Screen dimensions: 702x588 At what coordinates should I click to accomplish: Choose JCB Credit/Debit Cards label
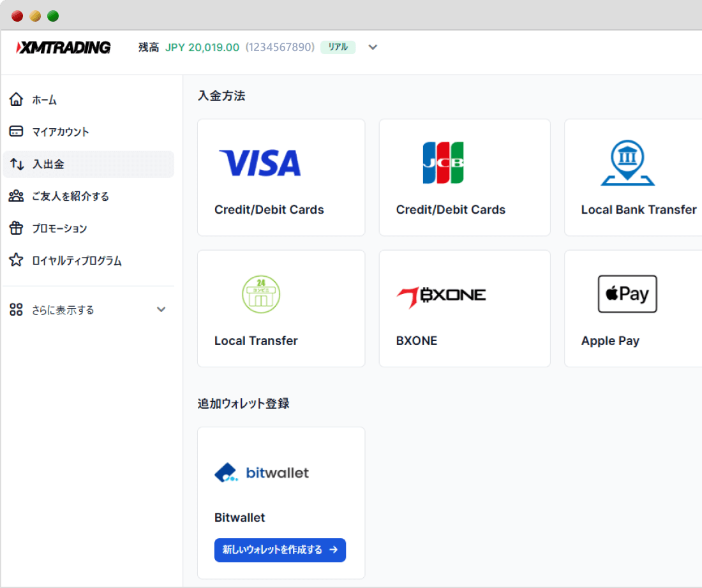click(451, 209)
